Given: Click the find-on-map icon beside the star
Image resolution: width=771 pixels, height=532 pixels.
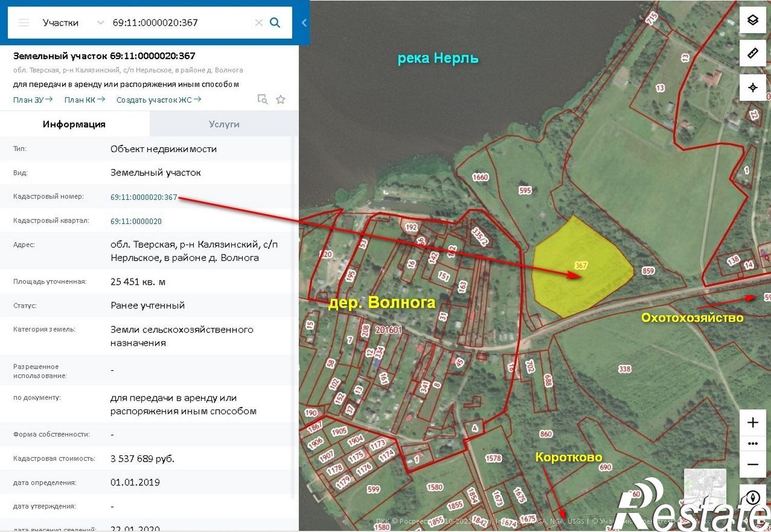Looking at the screenshot, I should pyautogui.click(x=263, y=99).
